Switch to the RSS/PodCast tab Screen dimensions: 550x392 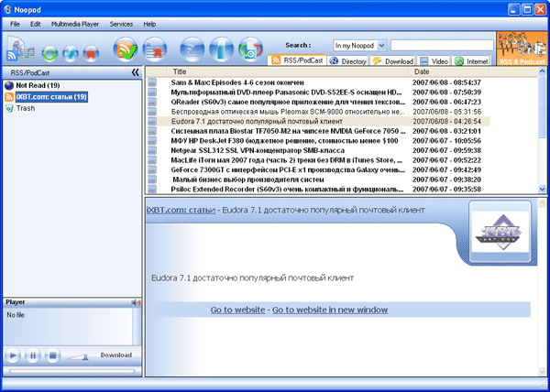point(297,60)
